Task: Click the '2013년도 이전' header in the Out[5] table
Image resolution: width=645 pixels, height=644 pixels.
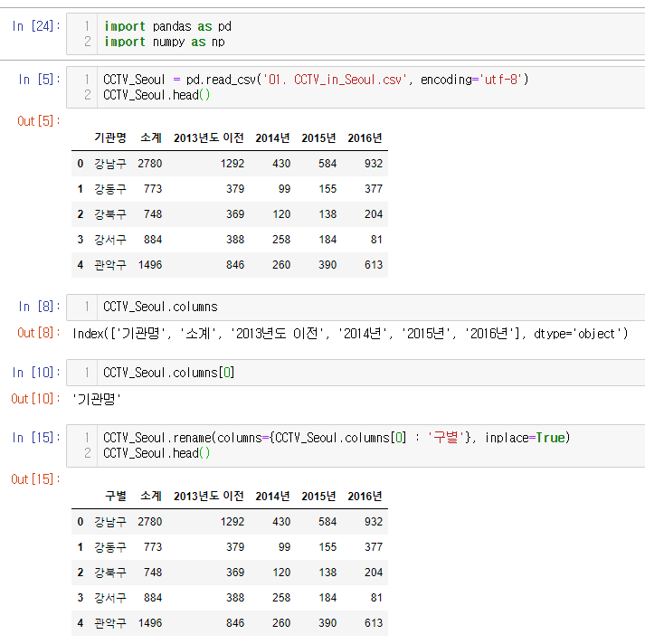Action: tap(208, 137)
